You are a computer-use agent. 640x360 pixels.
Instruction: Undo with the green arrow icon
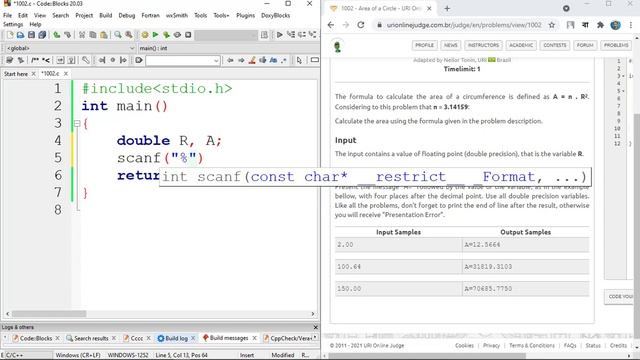coord(57,35)
